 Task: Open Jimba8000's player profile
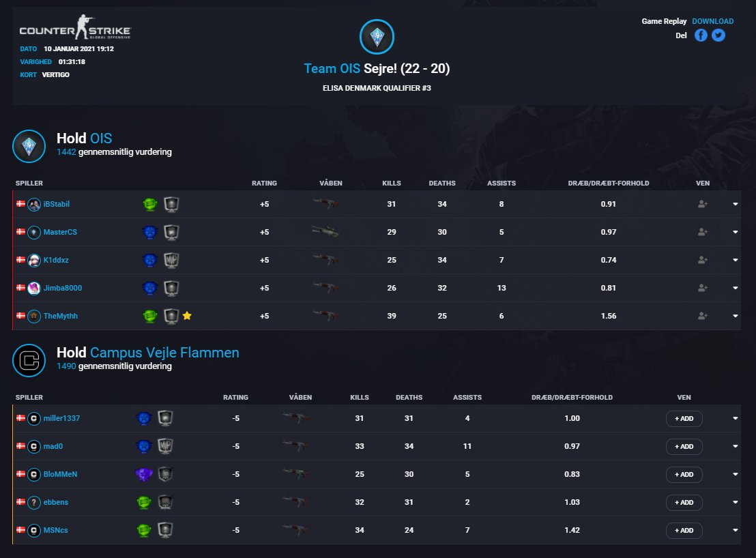coord(63,288)
